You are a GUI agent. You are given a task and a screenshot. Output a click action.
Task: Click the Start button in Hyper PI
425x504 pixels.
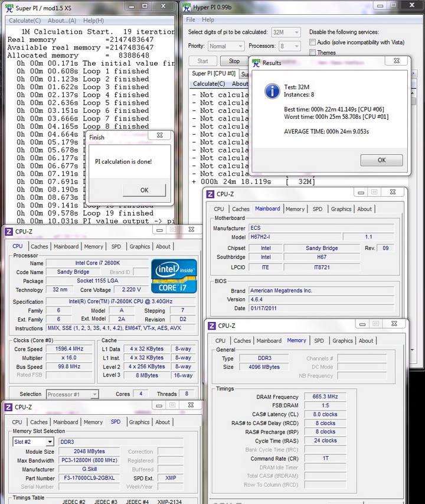point(202,61)
